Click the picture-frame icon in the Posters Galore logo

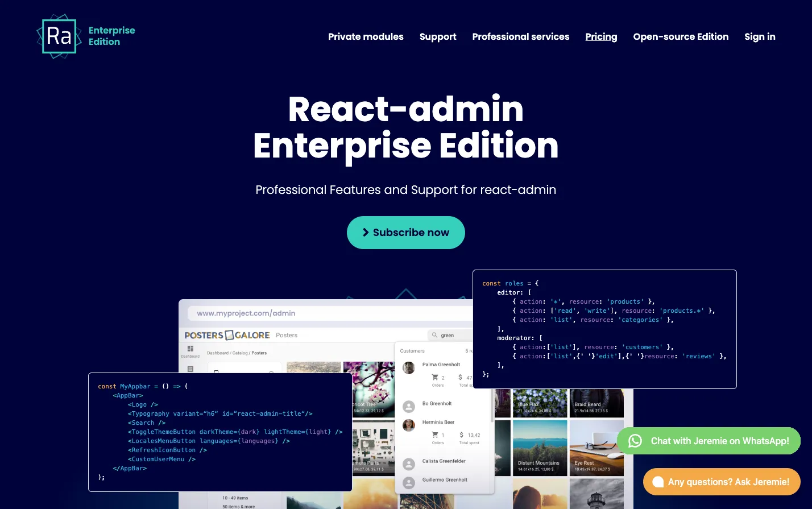(x=229, y=336)
